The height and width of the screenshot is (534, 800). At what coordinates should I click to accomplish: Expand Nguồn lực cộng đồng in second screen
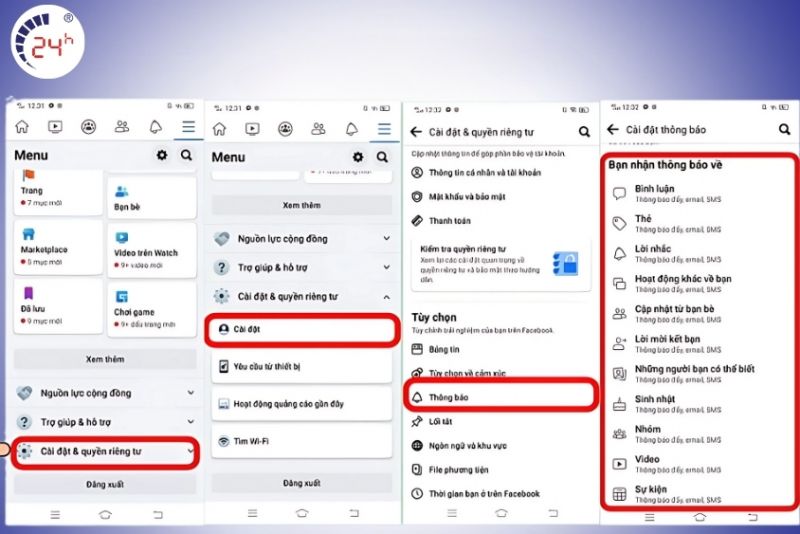pos(302,238)
